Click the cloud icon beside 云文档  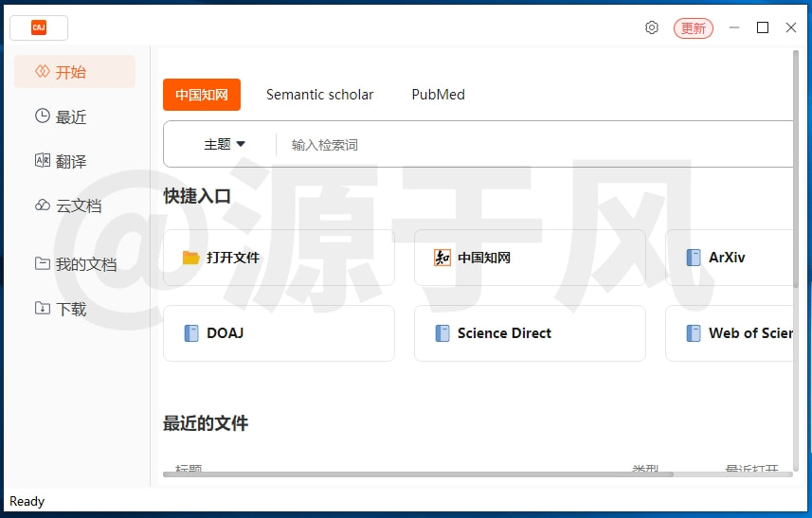(43, 205)
